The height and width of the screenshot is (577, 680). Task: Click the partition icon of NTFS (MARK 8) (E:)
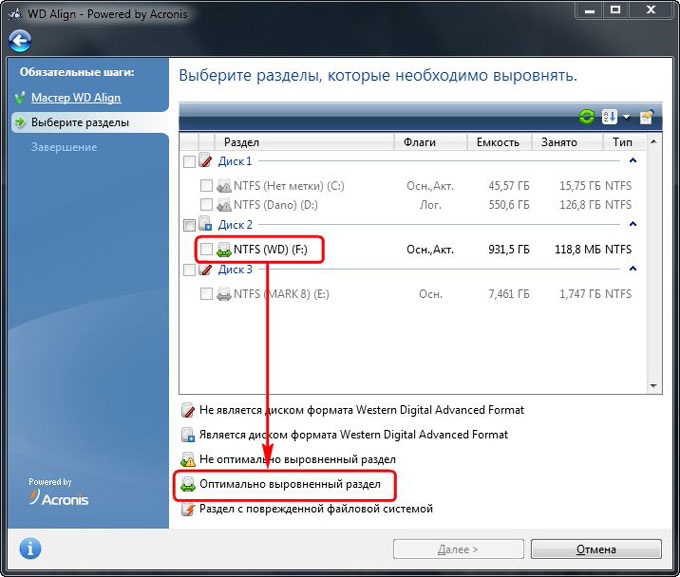[x=224, y=294]
